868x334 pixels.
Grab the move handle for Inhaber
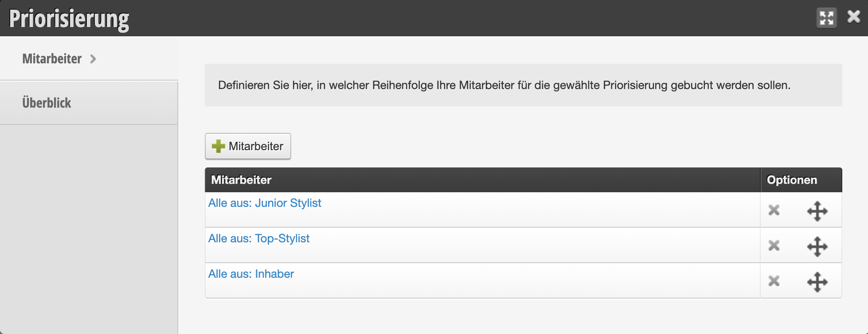click(817, 282)
